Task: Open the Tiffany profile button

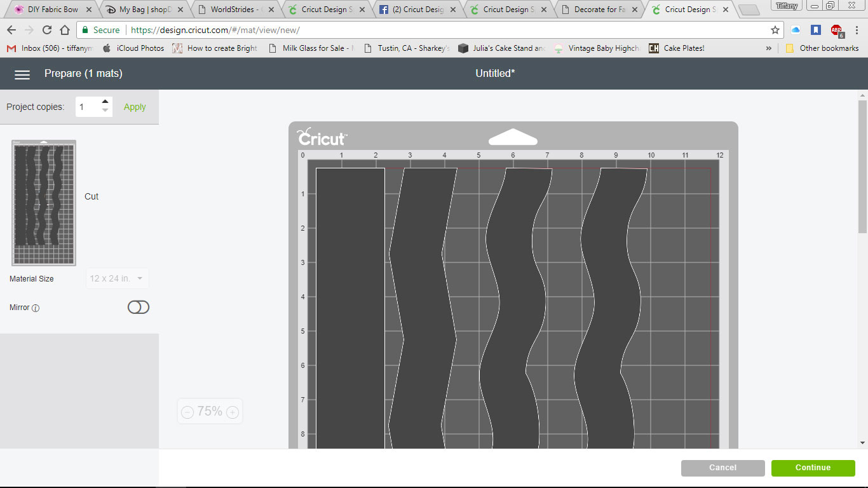Action: pyautogui.click(x=787, y=6)
